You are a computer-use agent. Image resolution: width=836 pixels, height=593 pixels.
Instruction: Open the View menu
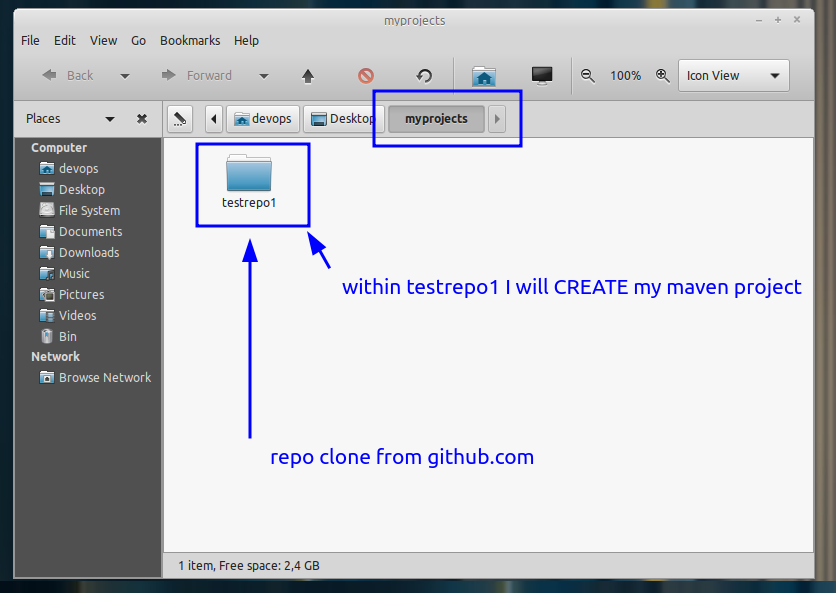tap(103, 41)
